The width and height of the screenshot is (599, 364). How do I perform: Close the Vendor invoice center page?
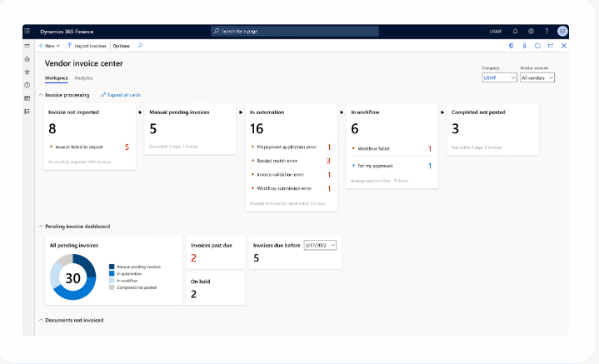click(x=564, y=46)
